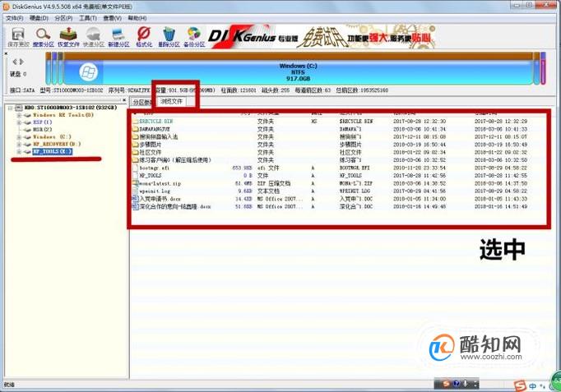Expand the ESP(1) partition node
Screen dimensions: 561x392
tap(19, 122)
